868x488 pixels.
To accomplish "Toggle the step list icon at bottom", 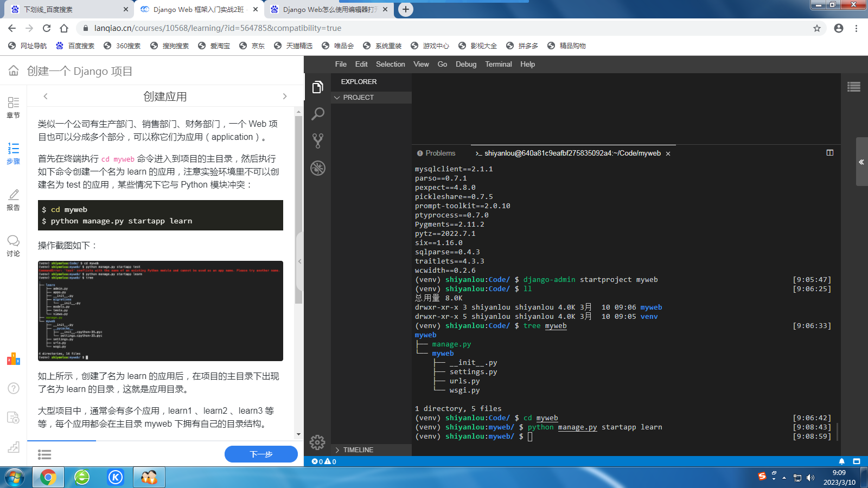I will coord(44,454).
